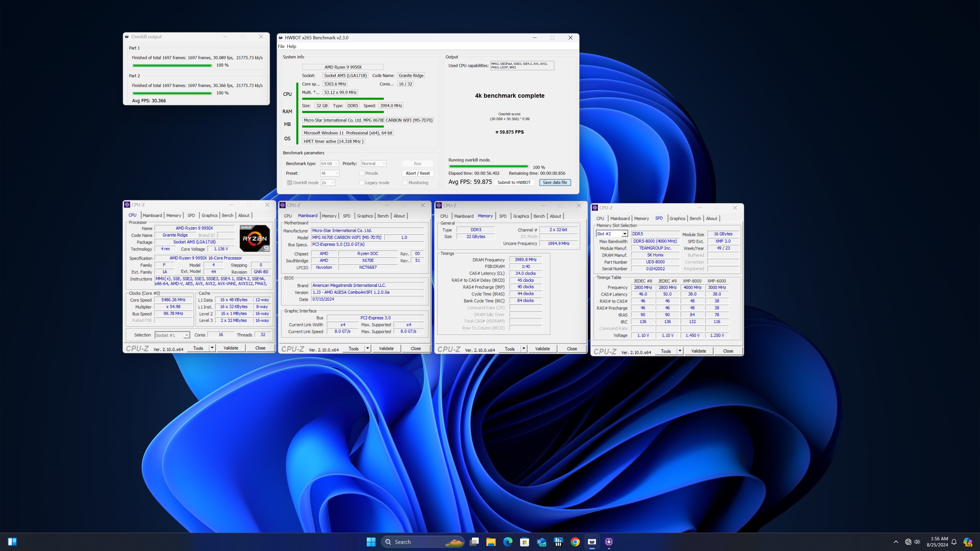This screenshot has width=980, height=551.
Task: Select the CPU-Z taskbar icon
Action: click(609, 542)
